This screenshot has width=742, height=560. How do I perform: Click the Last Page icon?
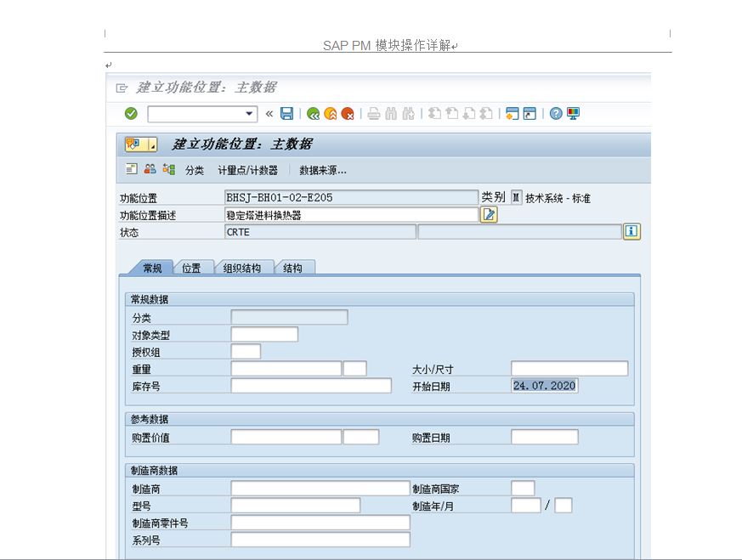(486, 114)
